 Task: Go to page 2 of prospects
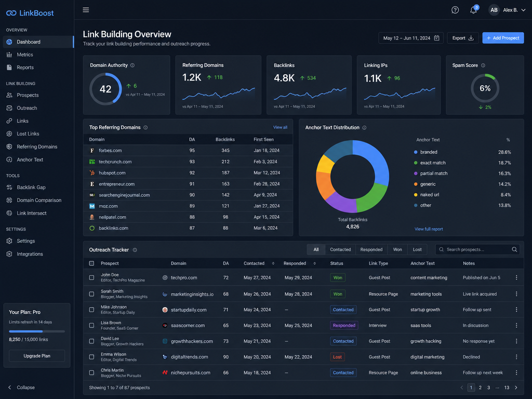click(x=480, y=388)
